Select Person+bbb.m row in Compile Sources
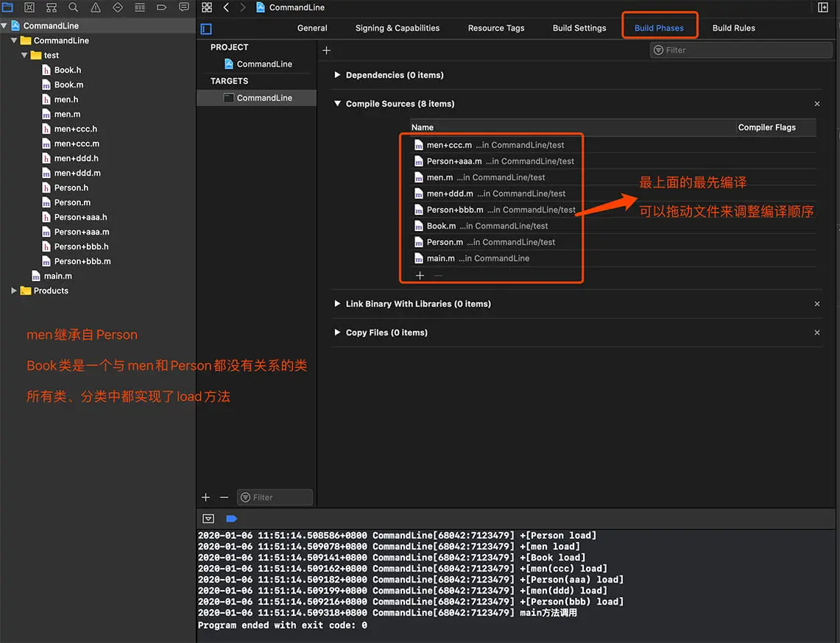This screenshot has width=840, height=643. coord(613,210)
